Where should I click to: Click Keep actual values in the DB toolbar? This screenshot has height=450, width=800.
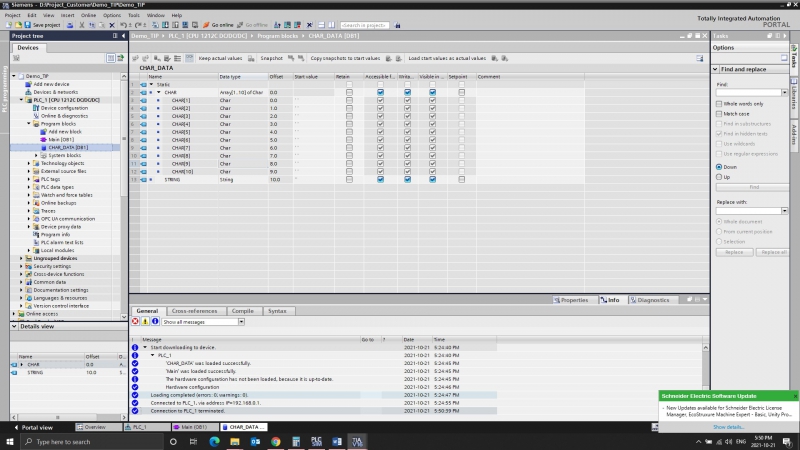click(x=220, y=58)
